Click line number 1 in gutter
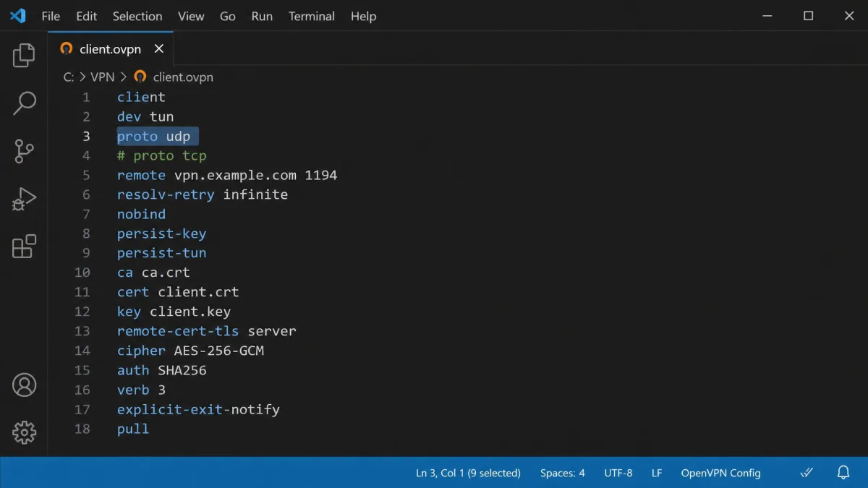This screenshot has width=868, height=488. [86, 97]
